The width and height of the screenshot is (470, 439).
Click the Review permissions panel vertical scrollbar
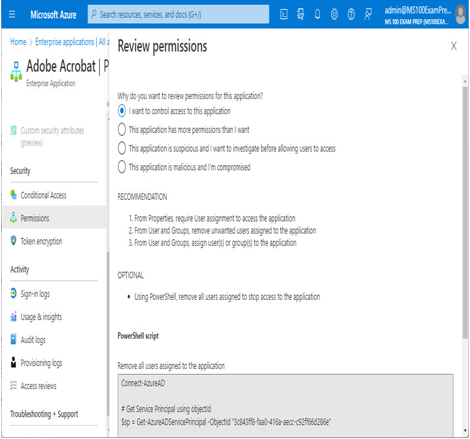[465, 212]
